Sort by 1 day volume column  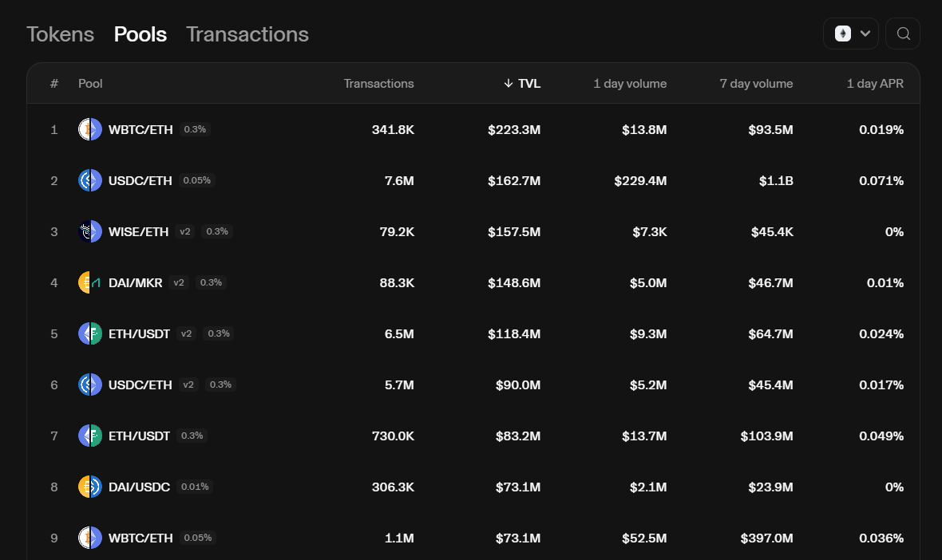pos(629,84)
